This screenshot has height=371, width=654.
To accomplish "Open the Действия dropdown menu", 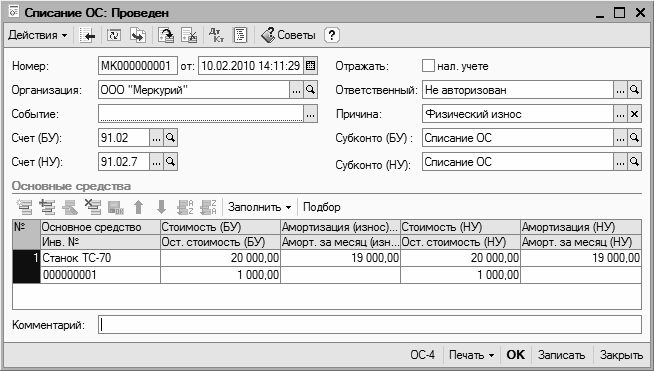I will pos(38,35).
